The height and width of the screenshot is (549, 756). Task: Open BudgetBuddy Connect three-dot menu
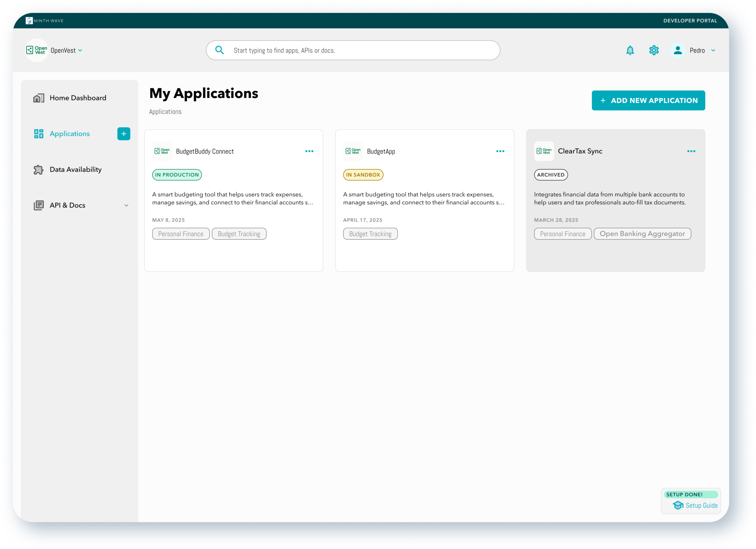coord(309,151)
